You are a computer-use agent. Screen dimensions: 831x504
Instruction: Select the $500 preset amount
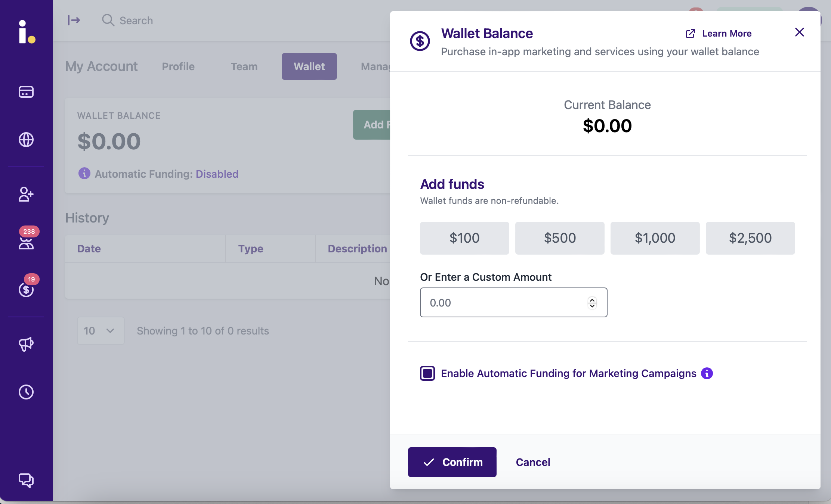click(560, 238)
